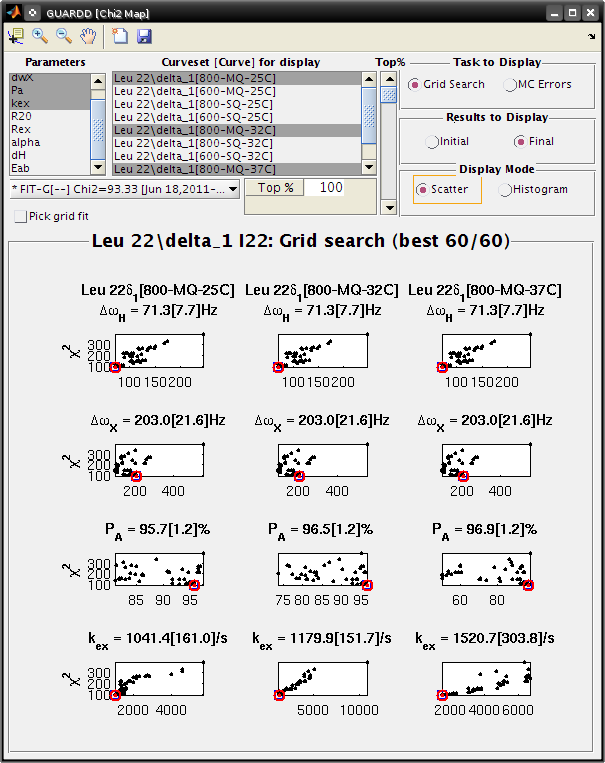Select kex in Parameters list

[50, 103]
